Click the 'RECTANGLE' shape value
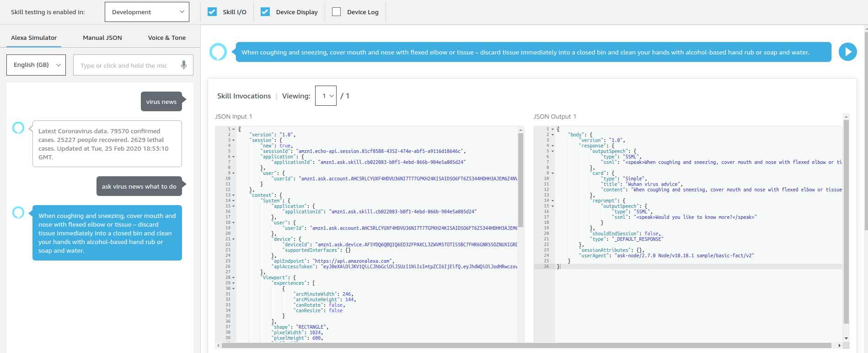 point(311,327)
